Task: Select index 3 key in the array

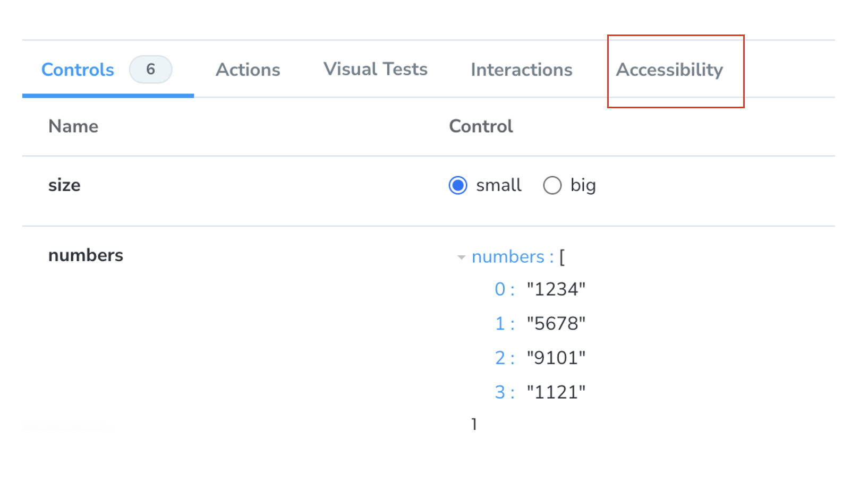Action: click(x=500, y=392)
